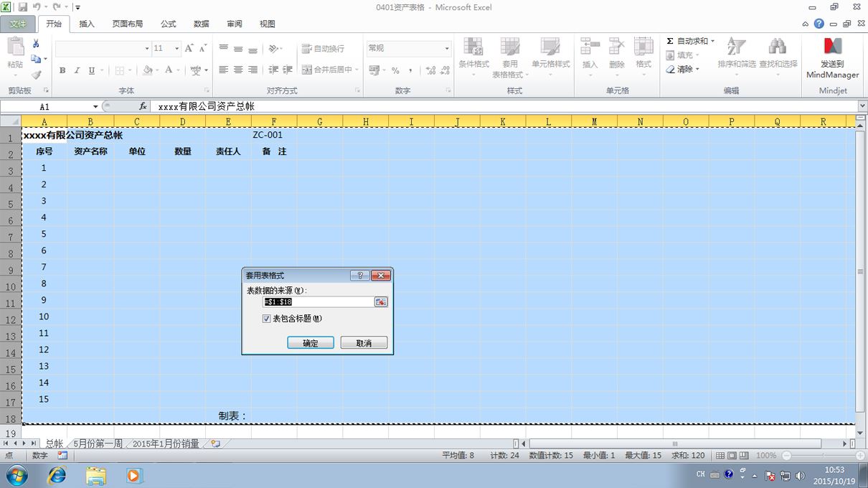Image resolution: width=868 pixels, height=488 pixels.
Task: Click the Insert Worksheet tab icon
Action: (215, 444)
